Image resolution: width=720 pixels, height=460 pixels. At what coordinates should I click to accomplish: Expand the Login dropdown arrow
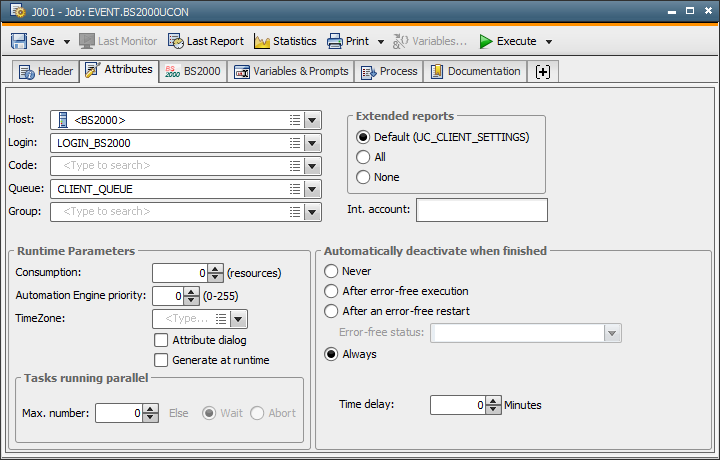(x=312, y=143)
